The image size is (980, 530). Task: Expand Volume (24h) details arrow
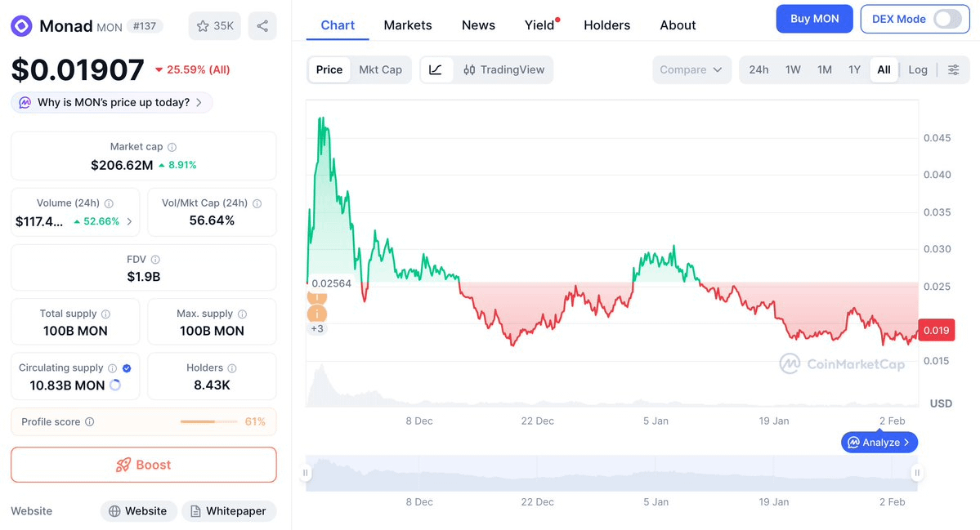pos(129,221)
